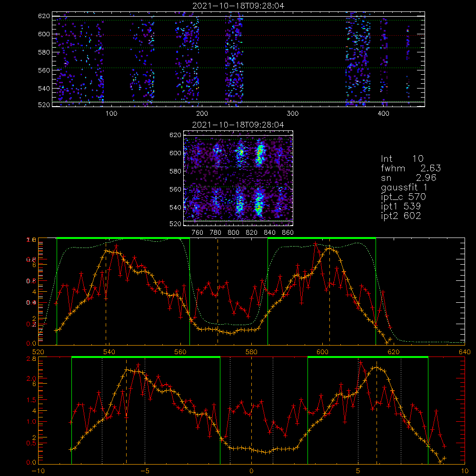Screen dimensions: 476x476
Task: Select the 'gaussfit 1' readout line
Action: click(404, 187)
